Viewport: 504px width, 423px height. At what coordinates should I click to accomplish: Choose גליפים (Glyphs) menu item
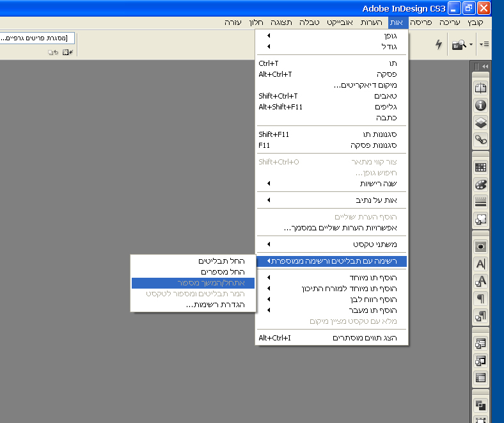331,107
